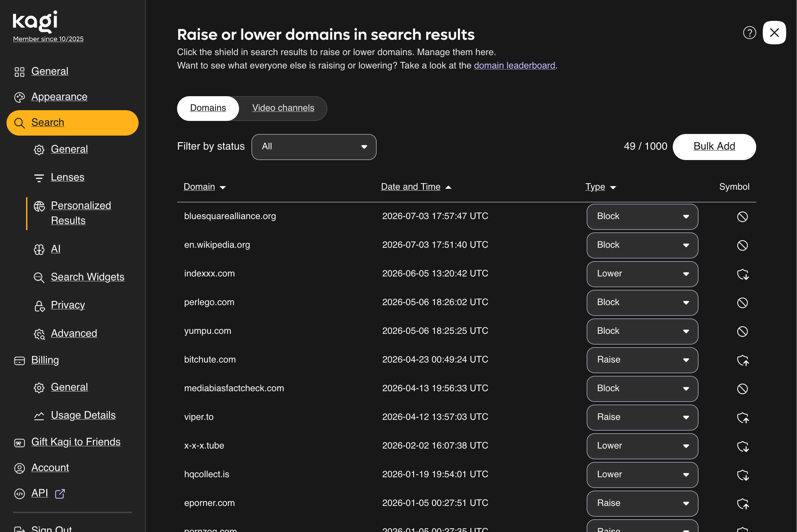This screenshot has height=532, width=797.
Task: Click the raise shield symbol for viper.to
Action: (x=743, y=418)
